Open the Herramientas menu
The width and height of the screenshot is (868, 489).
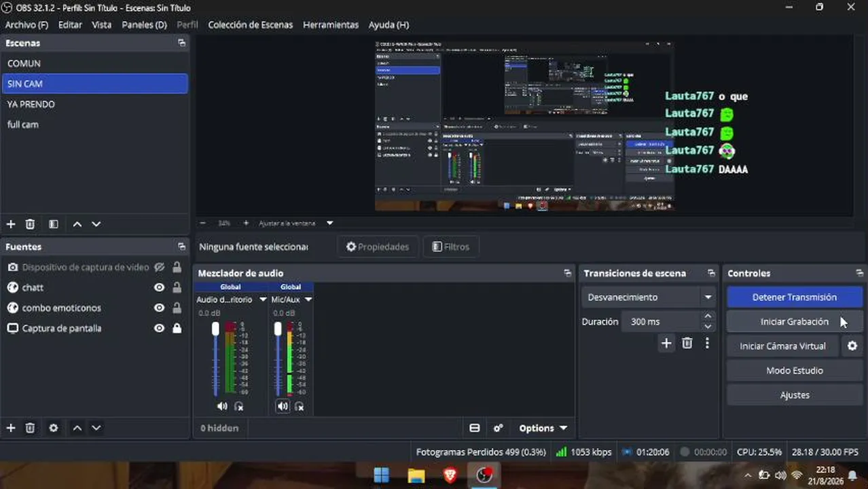pyautogui.click(x=331, y=24)
